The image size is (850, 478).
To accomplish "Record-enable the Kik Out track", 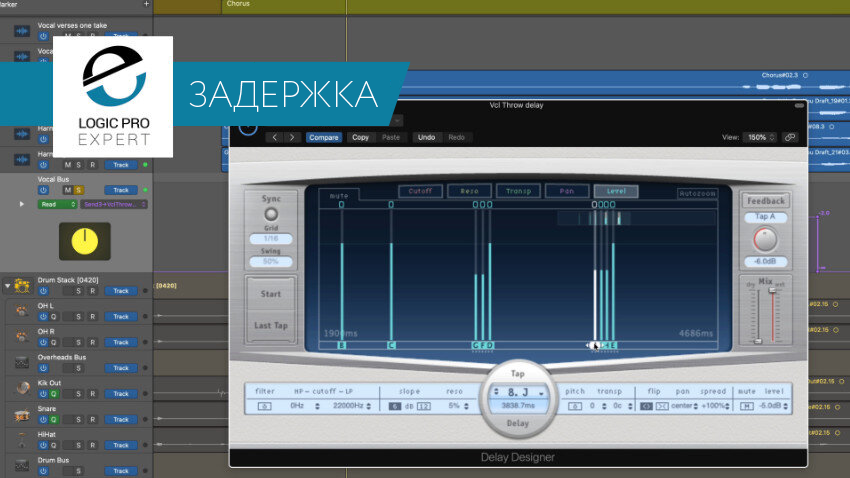I will [93, 394].
